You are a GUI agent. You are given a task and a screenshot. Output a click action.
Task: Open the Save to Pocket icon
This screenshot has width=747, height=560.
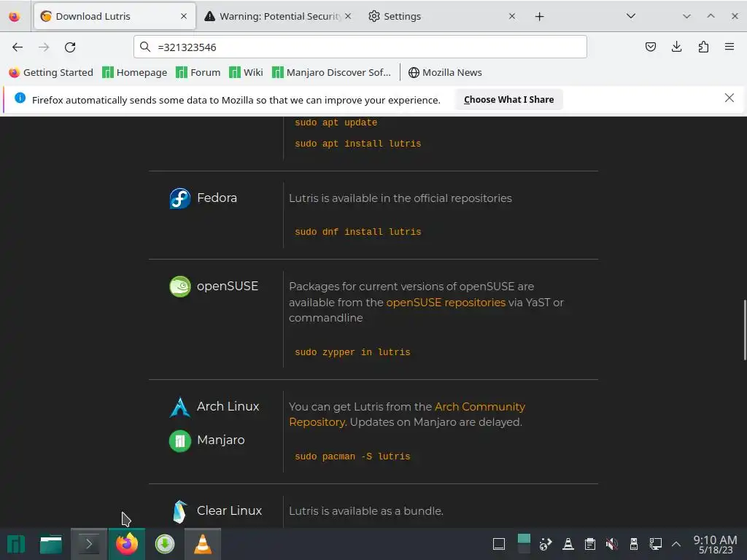[650, 47]
